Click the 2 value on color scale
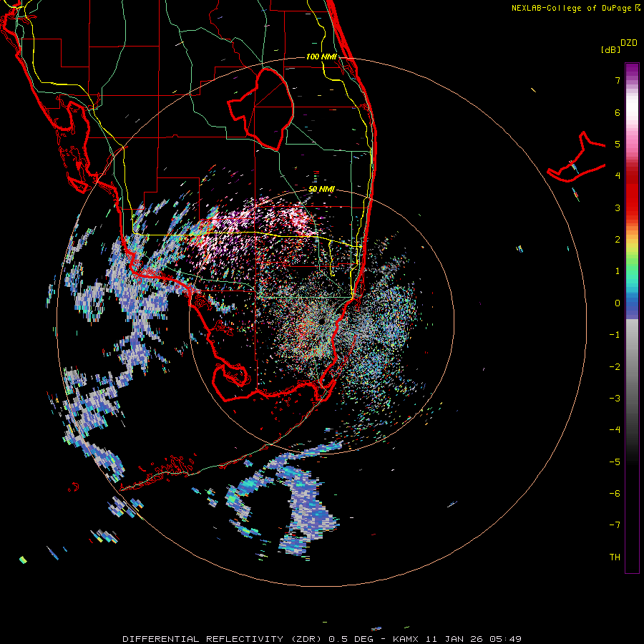Screen dimensions: 644x644 618,240
